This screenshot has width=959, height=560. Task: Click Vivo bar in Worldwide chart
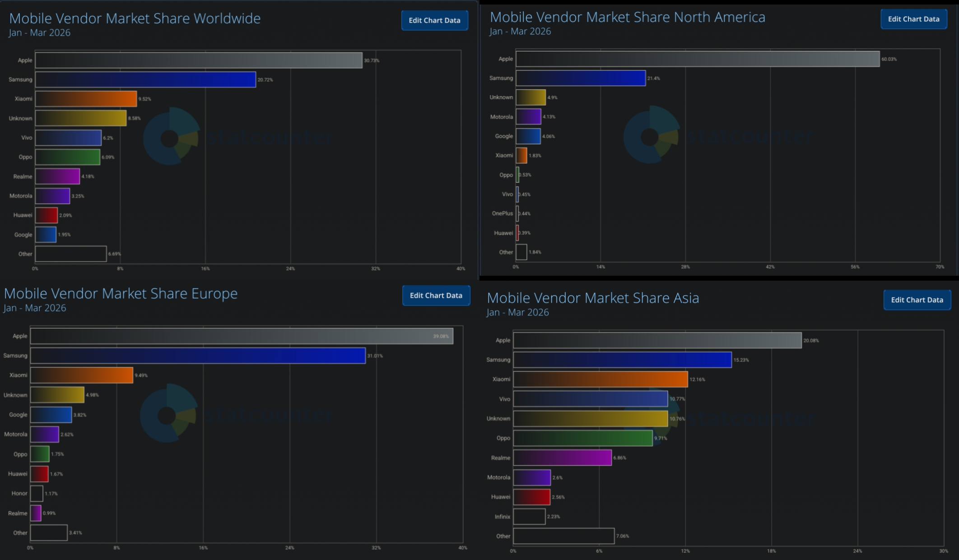point(68,138)
